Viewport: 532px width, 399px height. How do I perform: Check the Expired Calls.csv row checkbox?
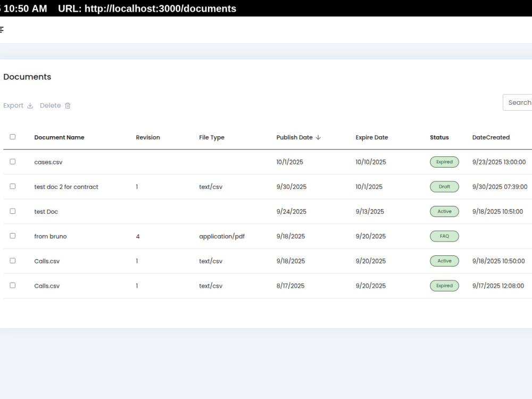pos(13,285)
